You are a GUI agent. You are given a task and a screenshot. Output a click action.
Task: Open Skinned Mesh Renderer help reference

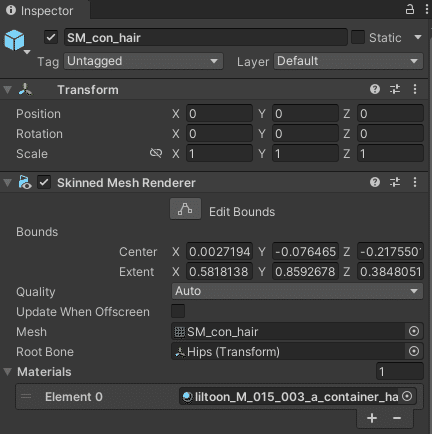[x=375, y=182]
